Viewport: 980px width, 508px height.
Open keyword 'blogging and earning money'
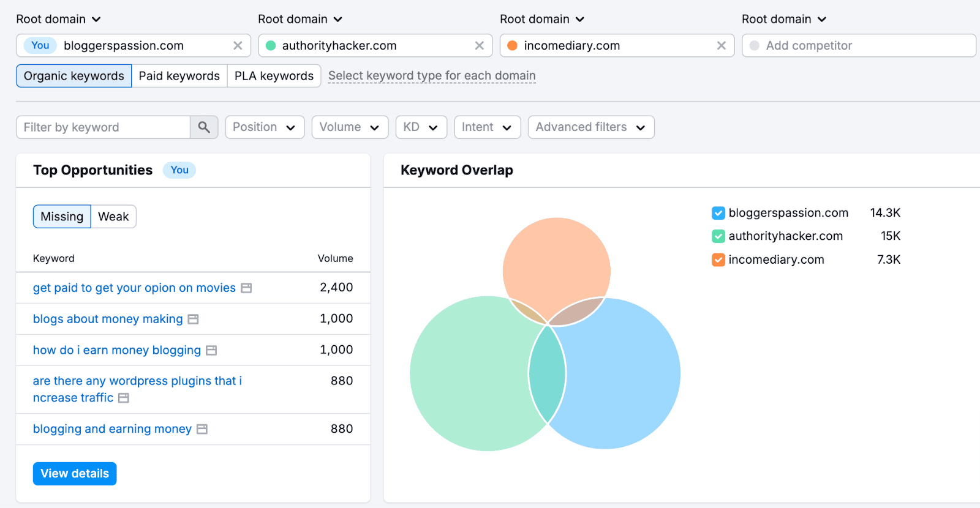point(112,429)
